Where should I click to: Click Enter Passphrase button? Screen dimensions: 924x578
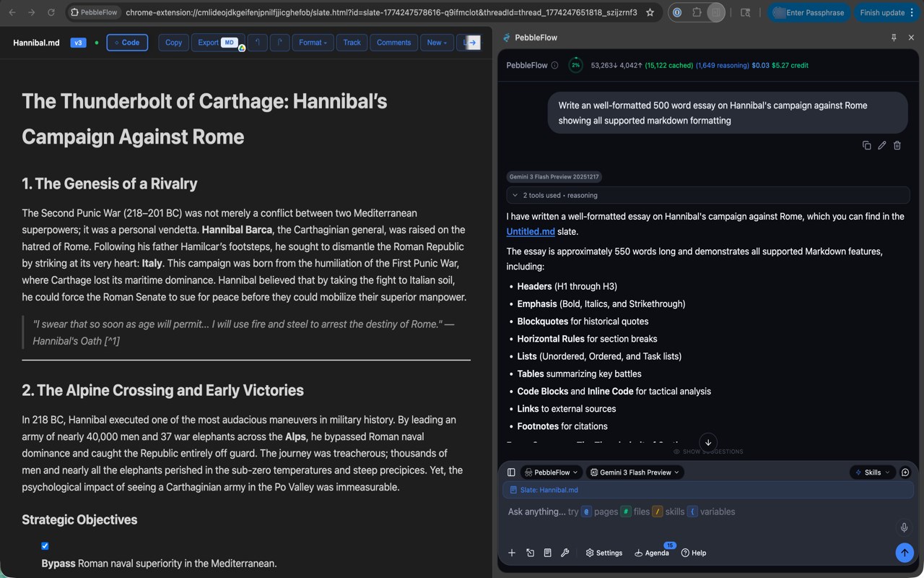click(808, 12)
